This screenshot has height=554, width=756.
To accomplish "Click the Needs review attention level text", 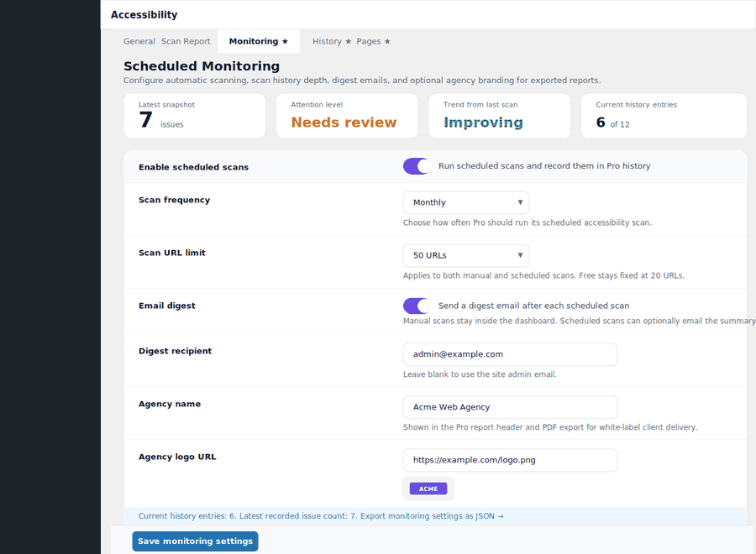I will pyautogui.click(x=344, y=123).
